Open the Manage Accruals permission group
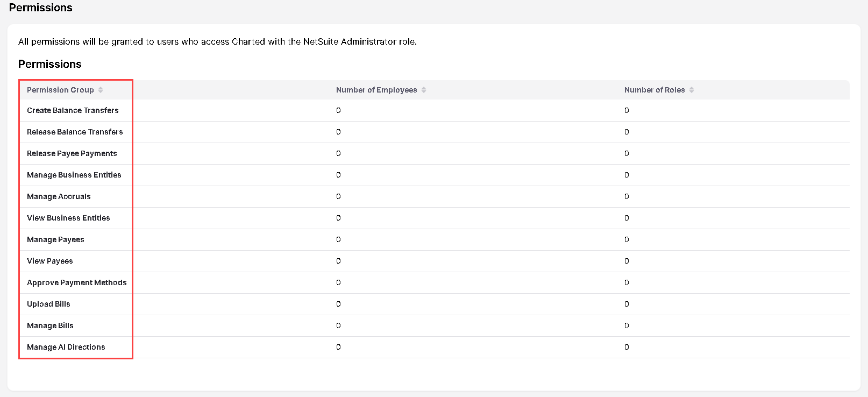The width and height of the screenshot is (868, 397). 59,196
